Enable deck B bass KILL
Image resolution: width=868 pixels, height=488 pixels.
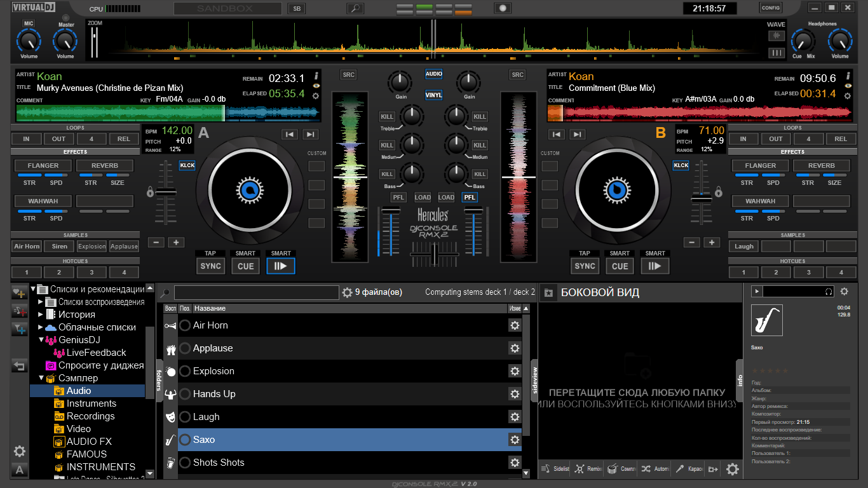480,174
